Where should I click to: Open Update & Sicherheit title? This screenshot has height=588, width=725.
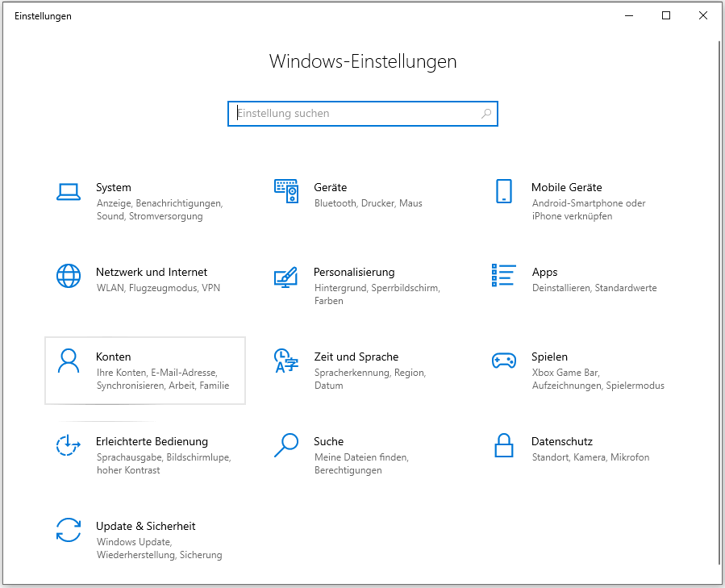click(x=146, y=526)
